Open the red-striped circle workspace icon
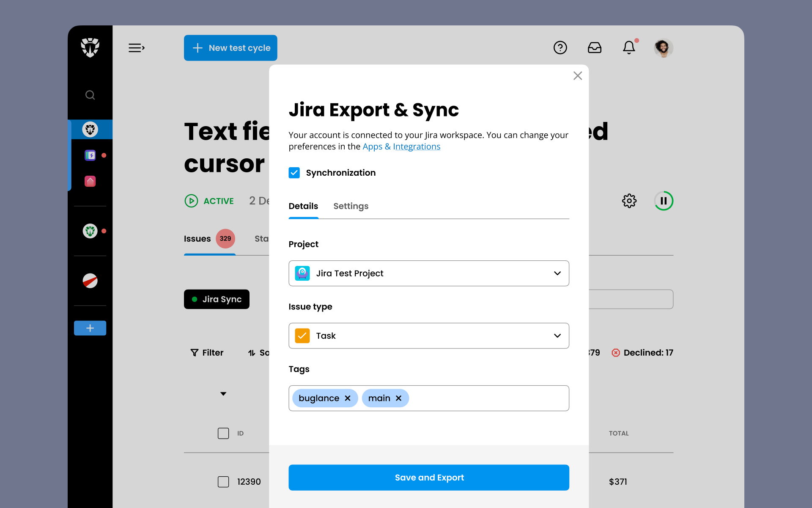 [x=90, y=281]
